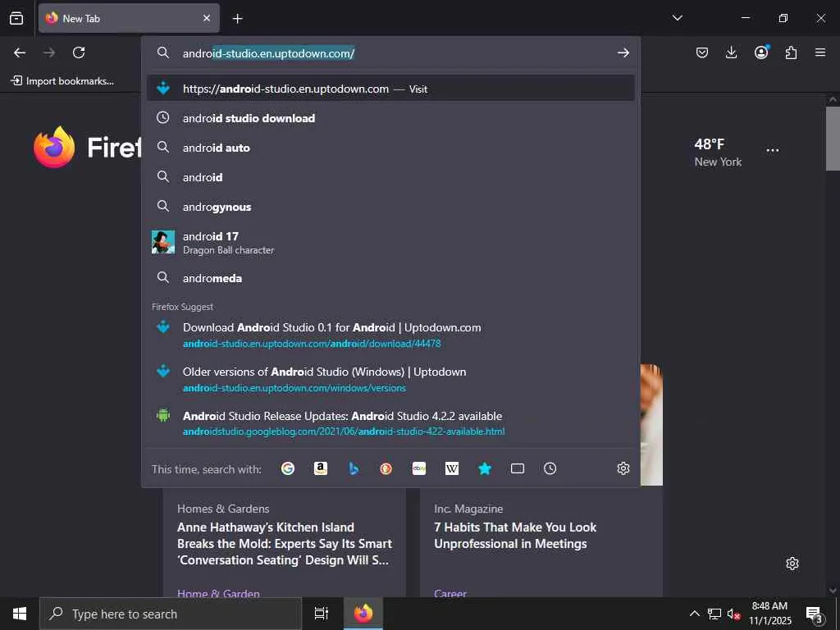Open network status tray icon
The width and height of the screenshot is (840, 630).
click(714, 614)
